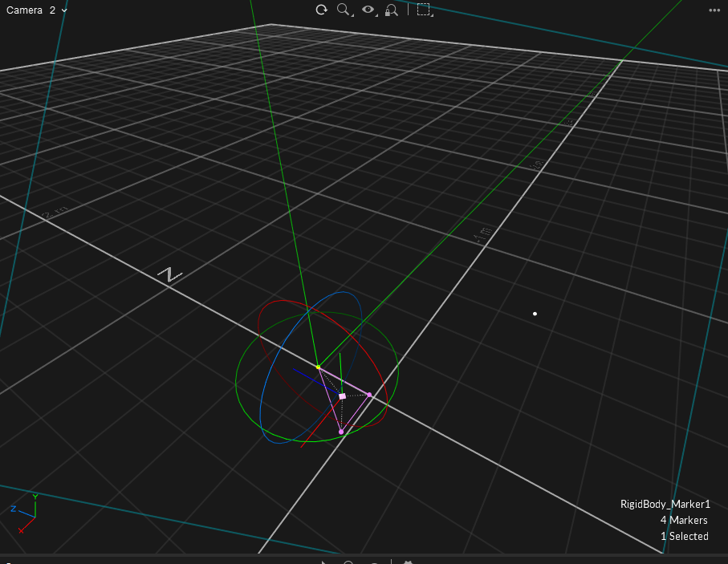Activate the dashed marquee selection tool
728x564 pixels.
click(x=424, y=10)
